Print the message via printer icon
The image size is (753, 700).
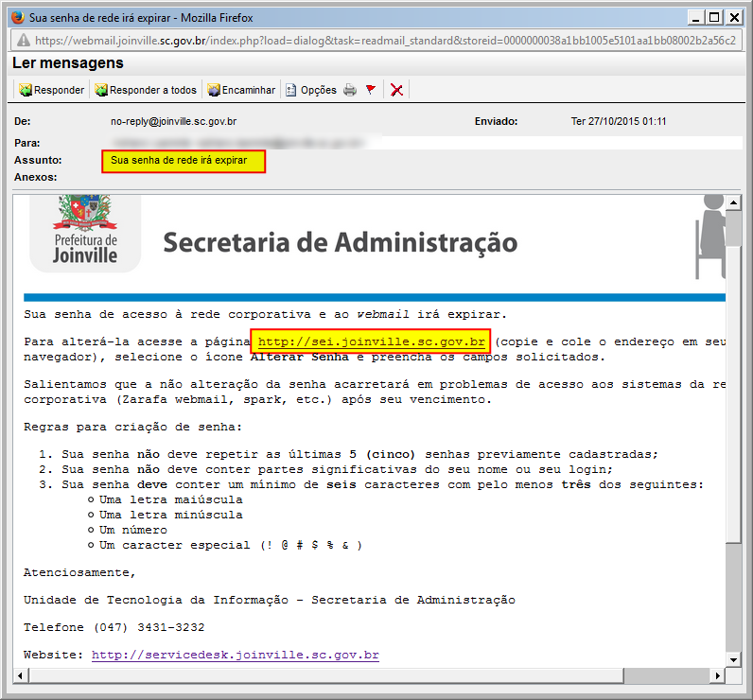click(x=350, y=90)
